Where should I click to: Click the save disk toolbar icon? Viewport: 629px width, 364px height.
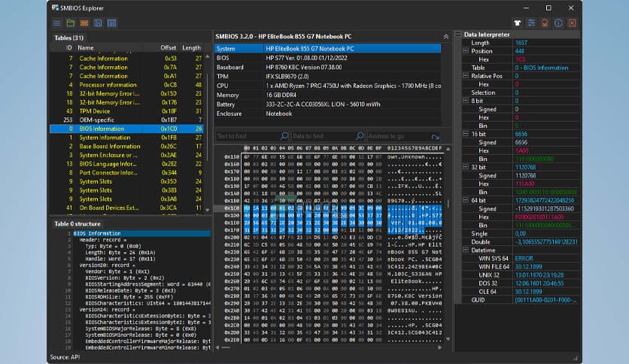click(x=98, y=23)
